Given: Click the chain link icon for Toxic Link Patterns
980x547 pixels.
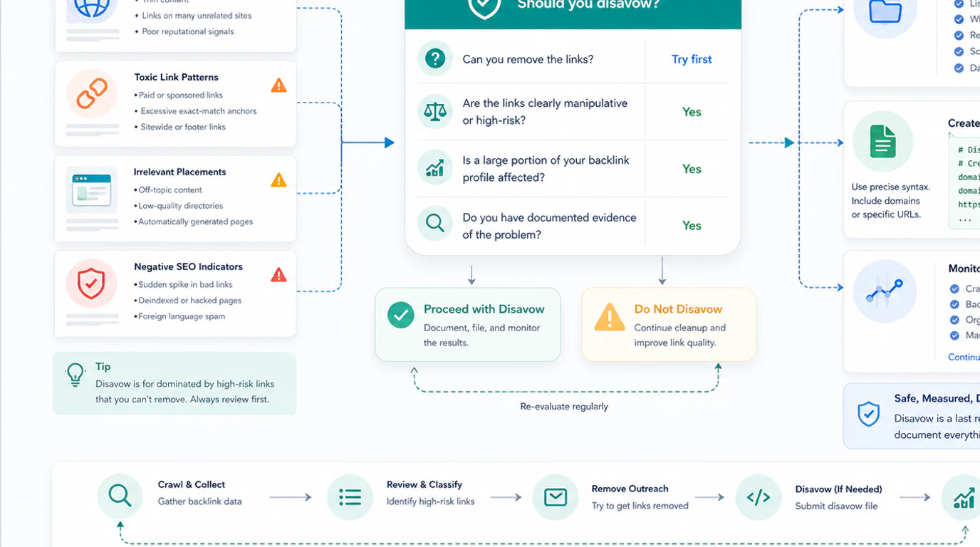Looking at the screenshot, I should tap(92, 94).
